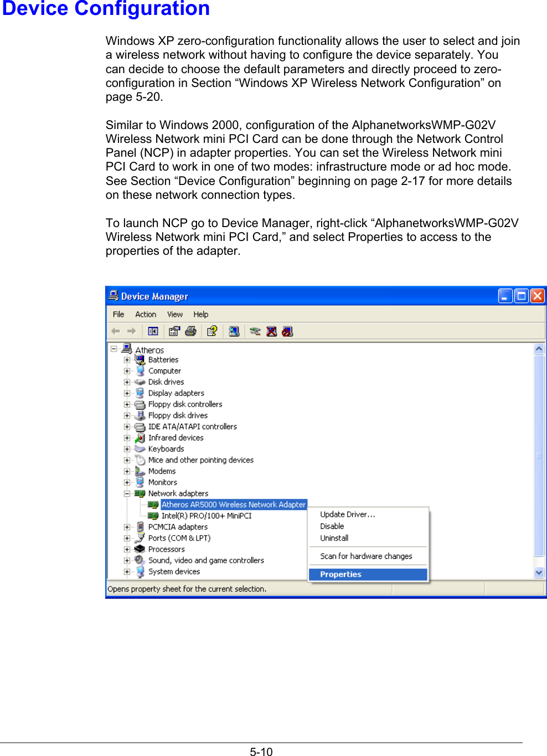This screenshot has width=547, height=756.
Task: Expand the Keyboards node
Action: [127, 449]
